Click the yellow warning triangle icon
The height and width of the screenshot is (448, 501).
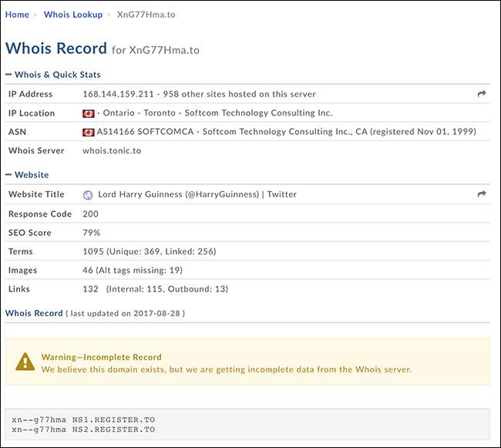[x=26, y=362]
